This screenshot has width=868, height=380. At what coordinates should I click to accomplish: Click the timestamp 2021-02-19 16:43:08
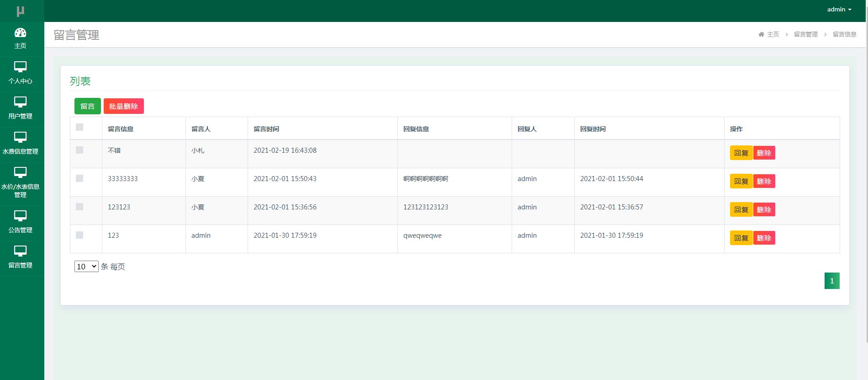[x=285, y=150]
